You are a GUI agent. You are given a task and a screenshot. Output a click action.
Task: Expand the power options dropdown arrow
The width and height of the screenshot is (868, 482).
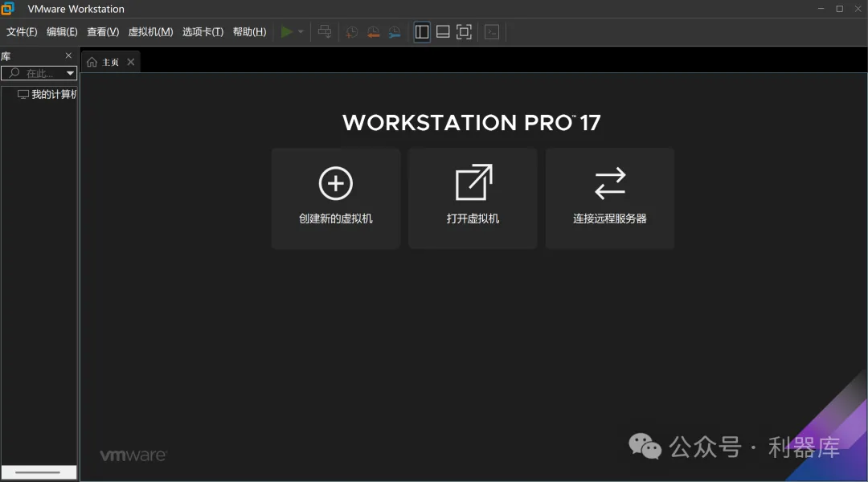point(301,32)
